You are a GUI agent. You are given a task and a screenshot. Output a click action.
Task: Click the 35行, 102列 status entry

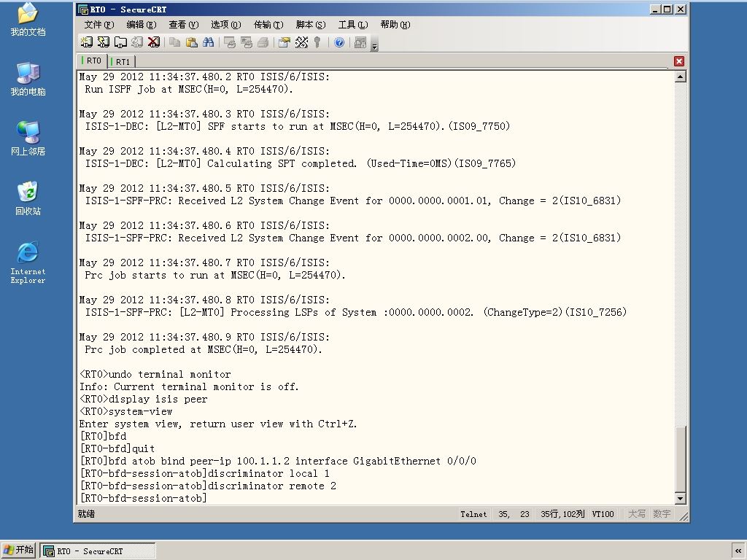[x=562, y=514]
